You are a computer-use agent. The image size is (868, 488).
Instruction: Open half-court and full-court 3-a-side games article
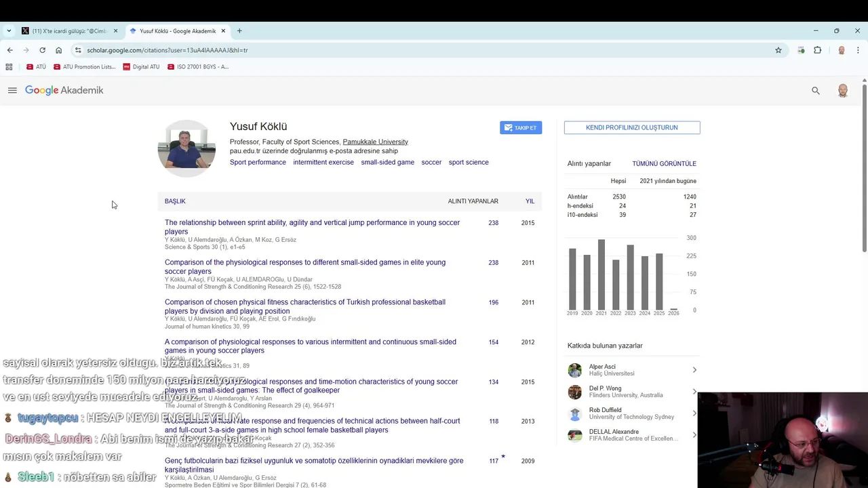pyautogui.click(x=312, y=426)
